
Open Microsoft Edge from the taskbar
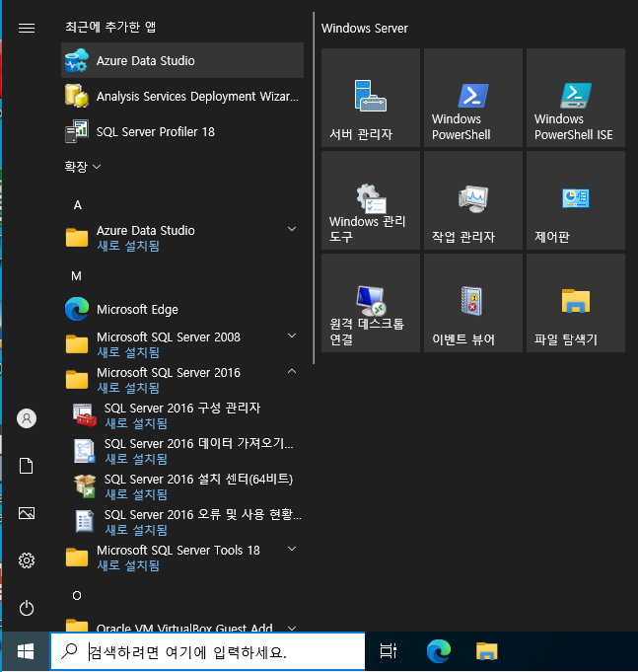pos(439,652)
